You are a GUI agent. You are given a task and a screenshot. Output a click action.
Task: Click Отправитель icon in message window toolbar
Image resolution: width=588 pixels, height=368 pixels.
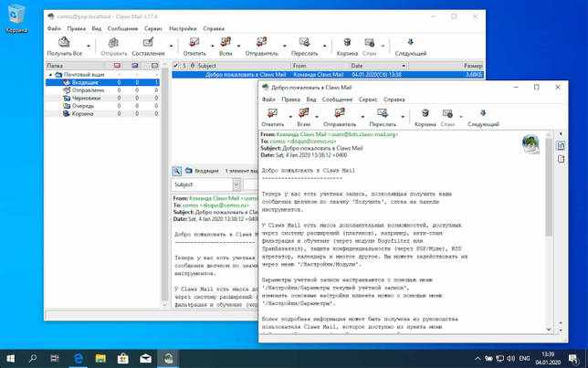[340, 113]
